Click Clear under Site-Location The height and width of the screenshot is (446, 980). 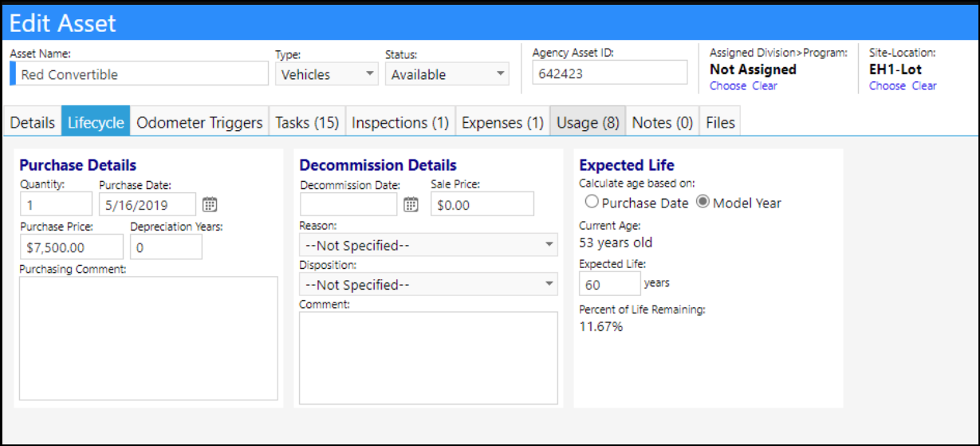924,86
